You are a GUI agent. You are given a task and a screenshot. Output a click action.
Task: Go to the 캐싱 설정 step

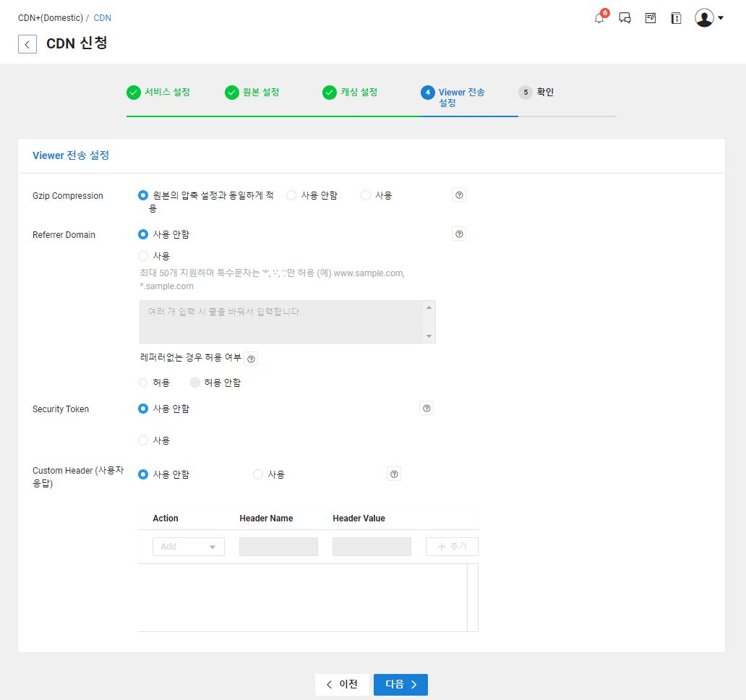tap(359, 92)
